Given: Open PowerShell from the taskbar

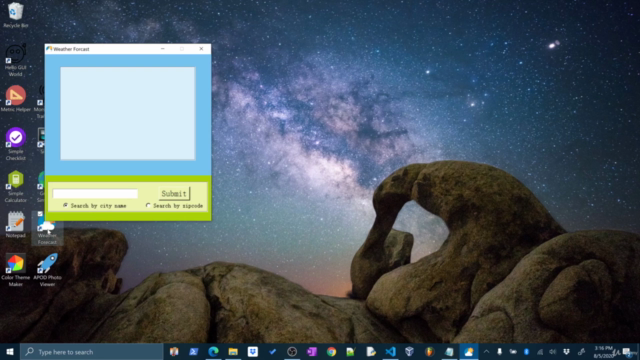Looking at the screenshot, I should click(193, 351).
